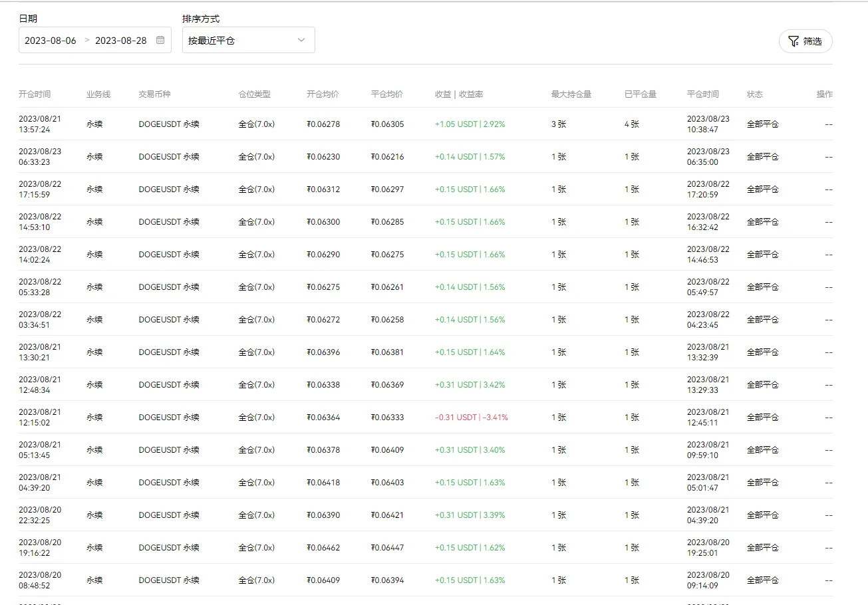The width and height of the screenshot is (868, 605).
Task: Click the +0.31 USDT | 3.42% profit cell
Action: [x=470, y=385]
